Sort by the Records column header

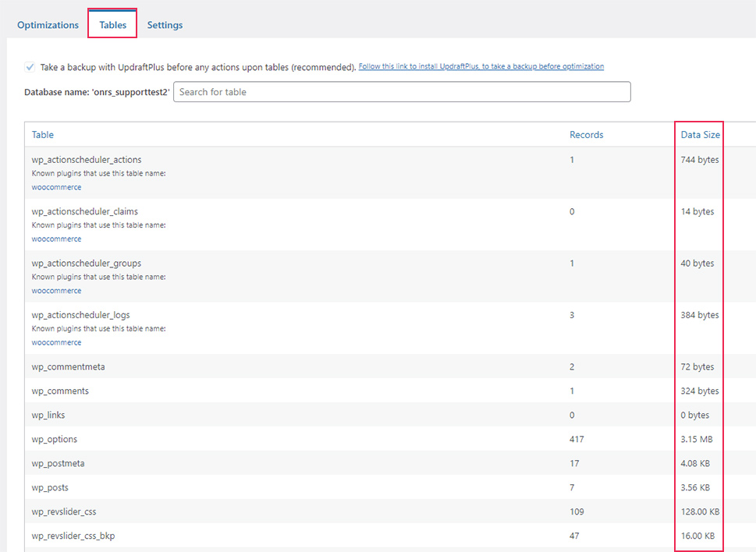(x=586, y=135)
